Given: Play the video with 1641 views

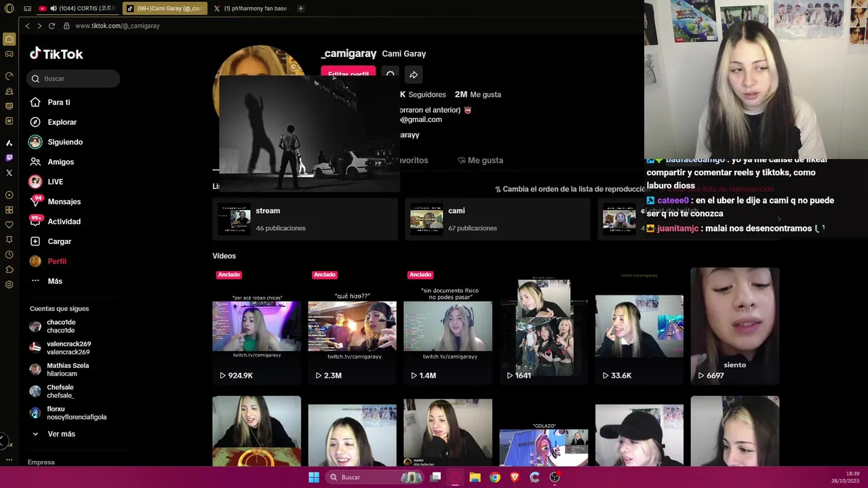Looking at the screenshot, I should pyautogui.click(x=544, y=326).
